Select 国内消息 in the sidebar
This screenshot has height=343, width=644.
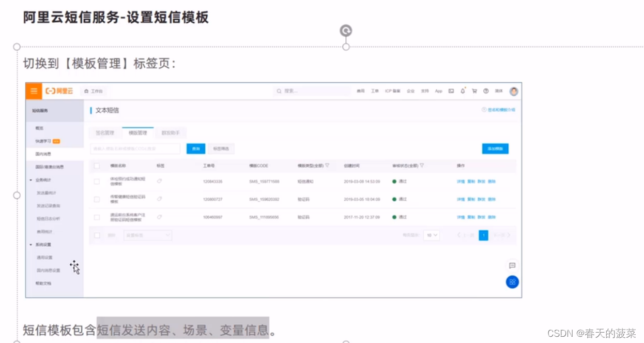point(43,154)
